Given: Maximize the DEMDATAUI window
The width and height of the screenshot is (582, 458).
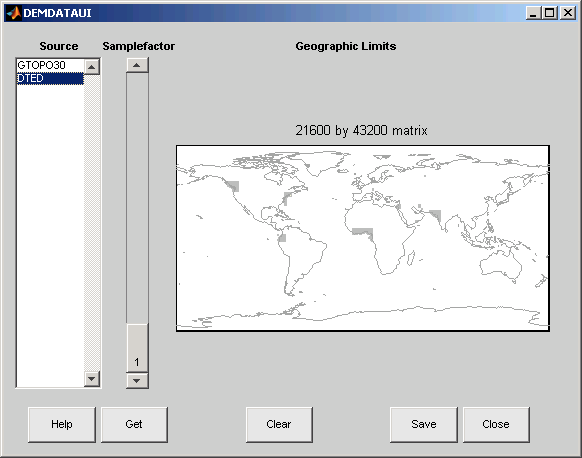Looking at the screenshot, I should [x=549, y=13].
